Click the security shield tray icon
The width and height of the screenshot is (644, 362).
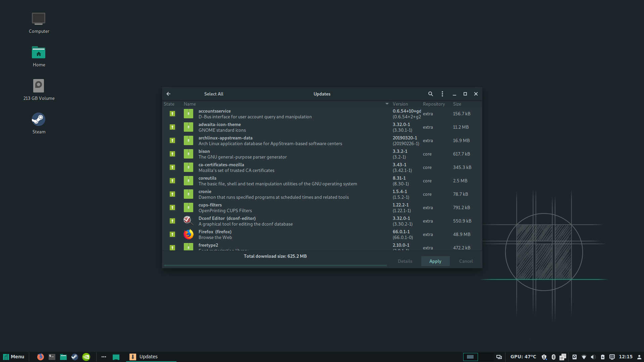pos(544,357)
